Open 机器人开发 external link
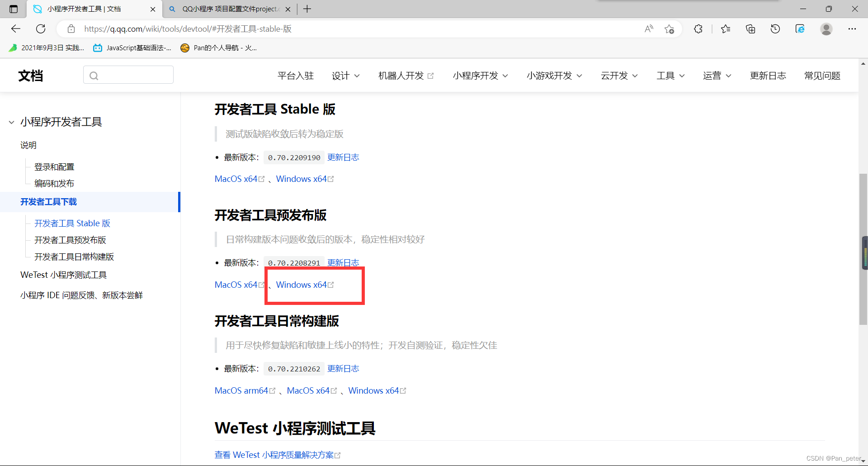Viewport: 868px width, 466px height. pos(406,76)
